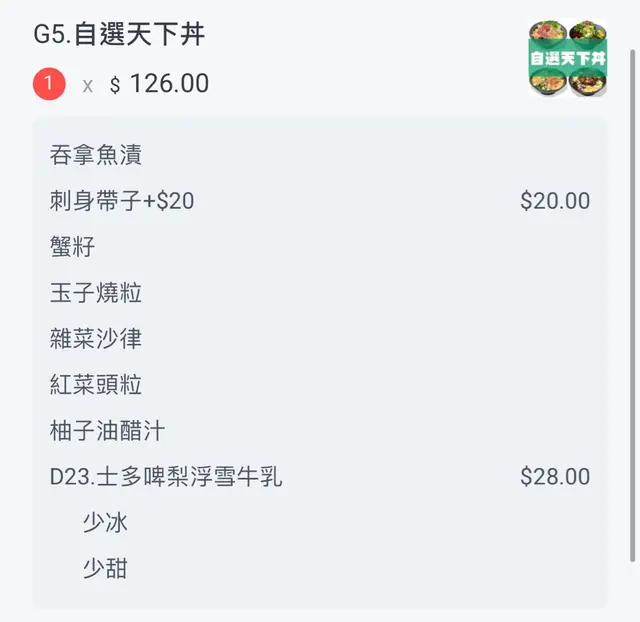The width and height of the screenshot is (640, 622).
Task: Tap the 雜菜沙律 option
Action: 96,339
